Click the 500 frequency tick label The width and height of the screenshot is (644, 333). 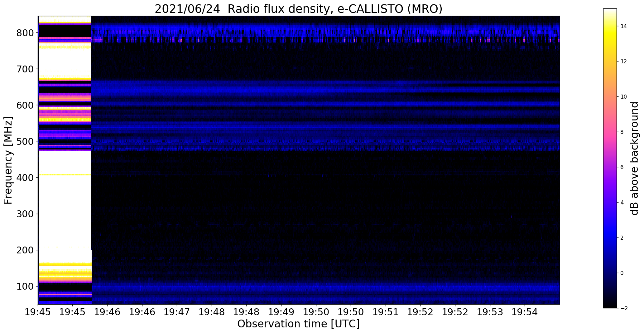pyautogui.click(x=25, y=141)
